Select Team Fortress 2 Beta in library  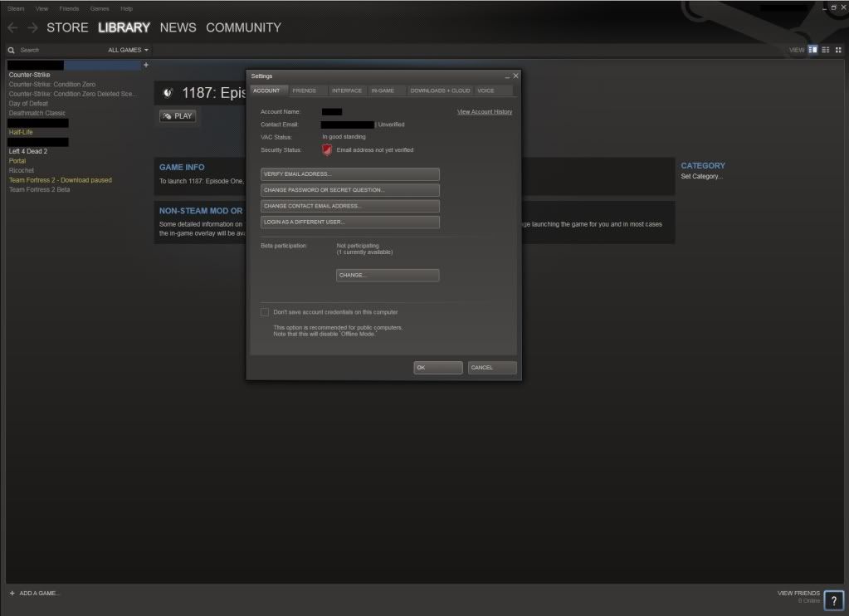tap(39, 189)
